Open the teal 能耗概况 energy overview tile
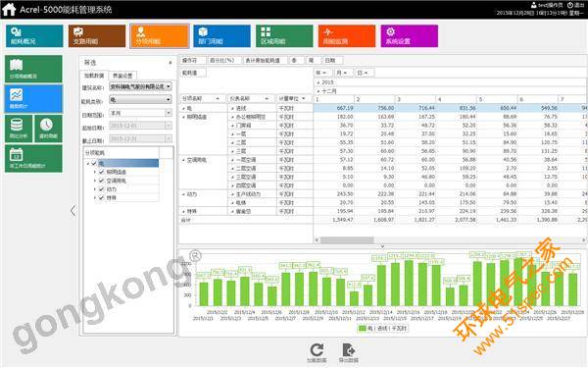The height and width of the screenshot is (368, 588). pos(34,36)
